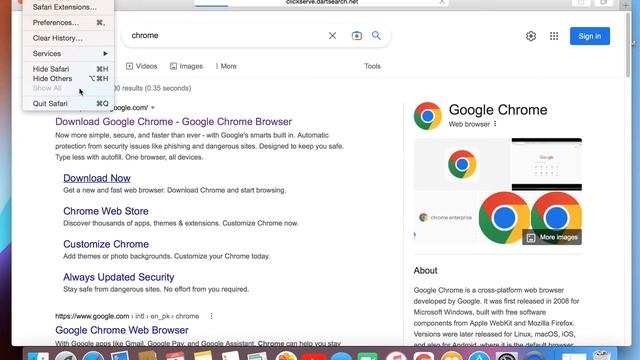Open the three-dot menu beside Web browser

(495, 124)
